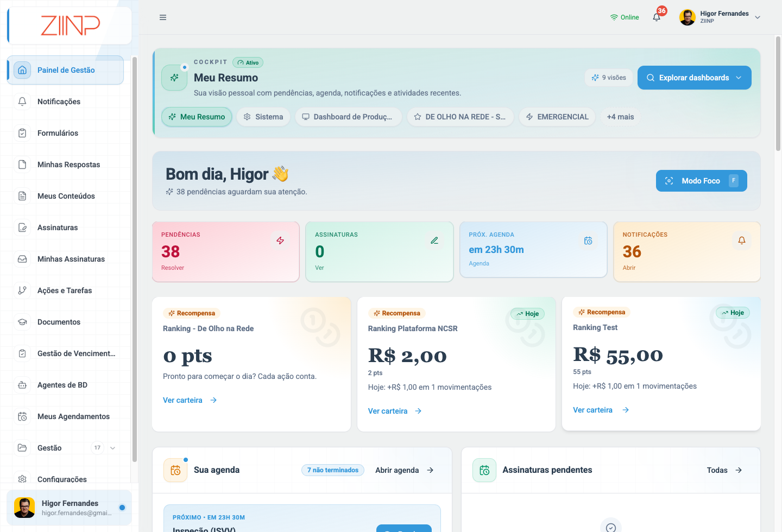Click the 7 não terminados badge
The height and width of the screenshot is (532, 782).
tap(333, 470)
